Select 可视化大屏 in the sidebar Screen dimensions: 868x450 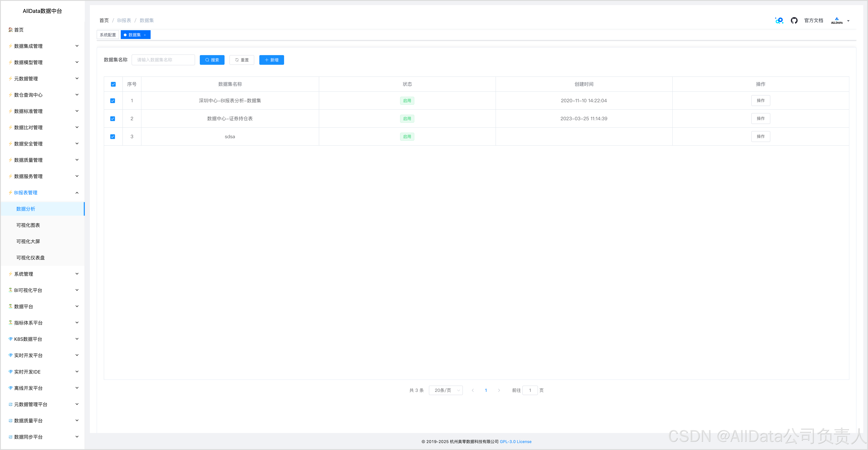pos(28,241)
